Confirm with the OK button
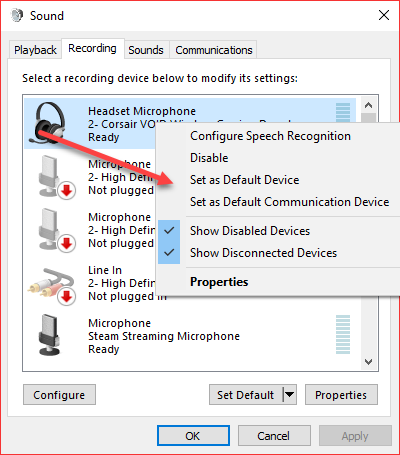The image size is (400, 455). click(193, 436)
